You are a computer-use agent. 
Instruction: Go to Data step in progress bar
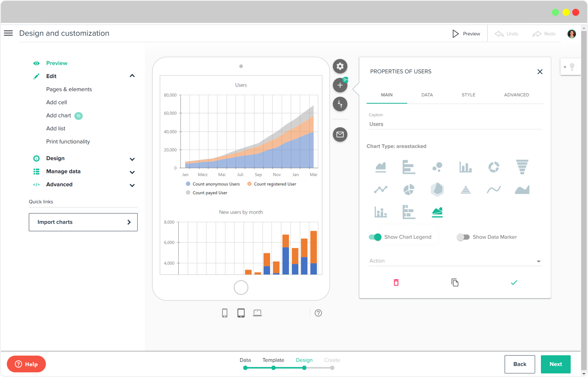coord(245,363)
